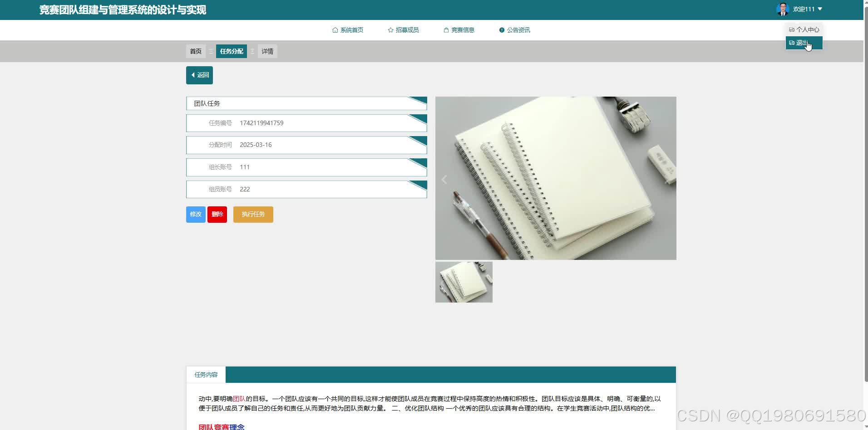Switch to the 首页 tab
Viewport: 868px width, 430px height.
point(195,51)
